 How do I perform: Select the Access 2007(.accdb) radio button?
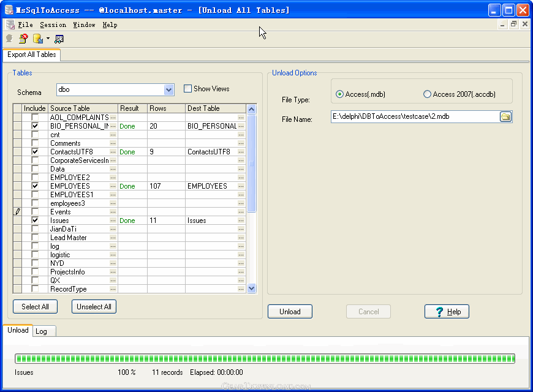pos(427,94)
